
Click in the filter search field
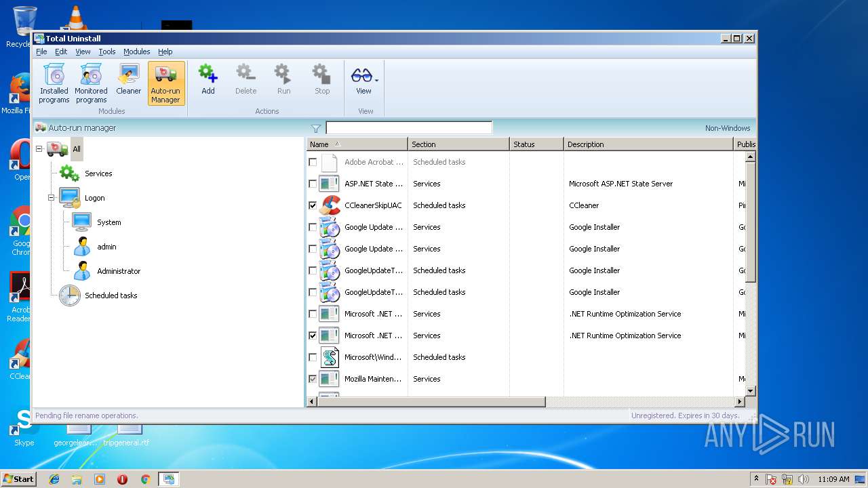tap(409, 128)
